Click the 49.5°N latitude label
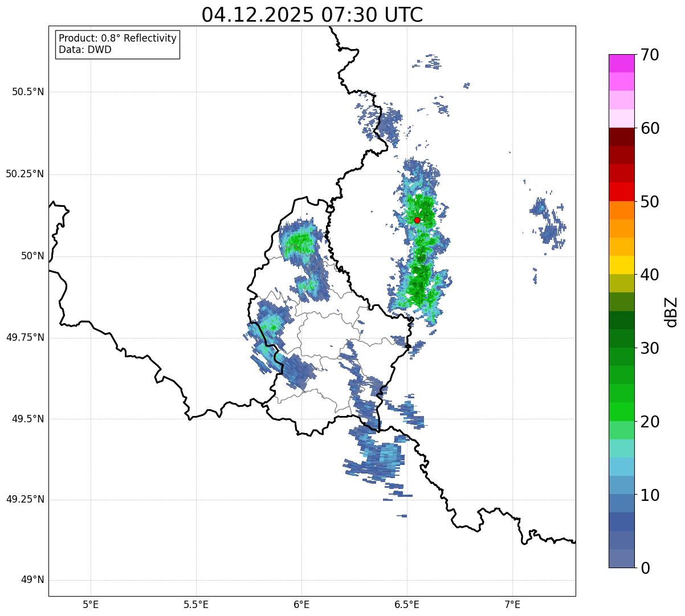The height and width of the screenshot is (616, 685). coord(28,419)
